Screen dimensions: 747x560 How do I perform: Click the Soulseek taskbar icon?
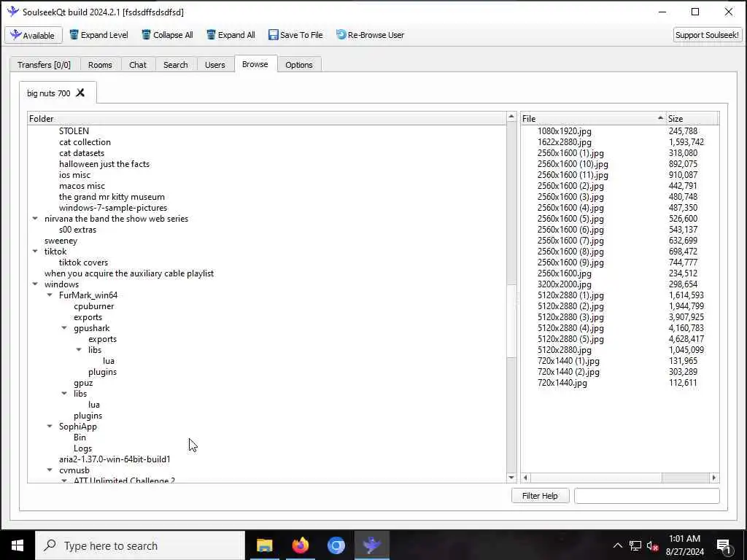(371, 545)
